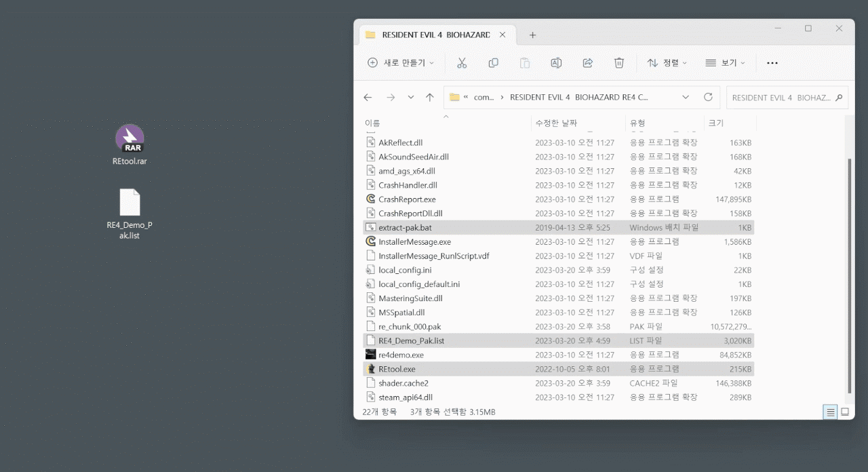Click the Copy icon in toolbar

tap(493, 62)
